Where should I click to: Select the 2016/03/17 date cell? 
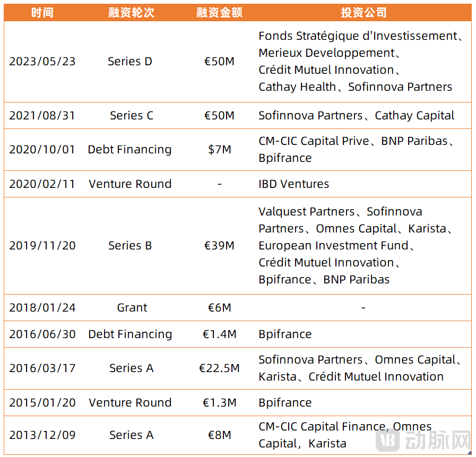[x=42, y=368]
